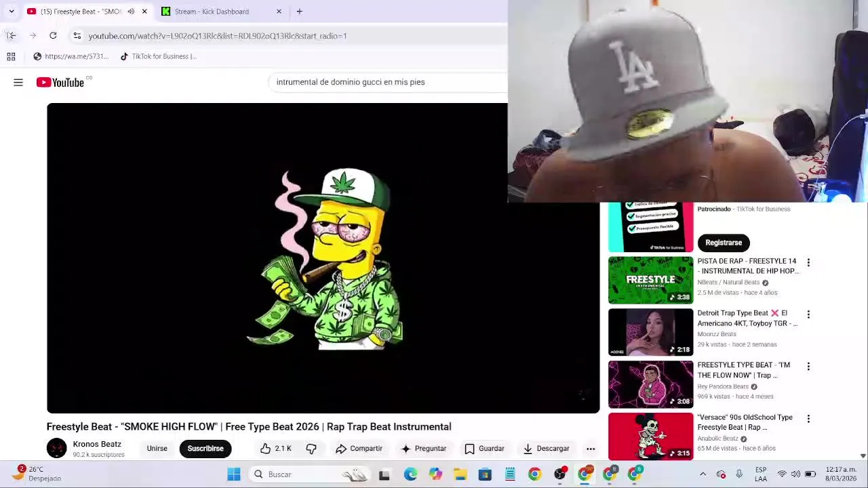Open Microsoft Store from taskbar
868x488 pixels.
point(485,474)
